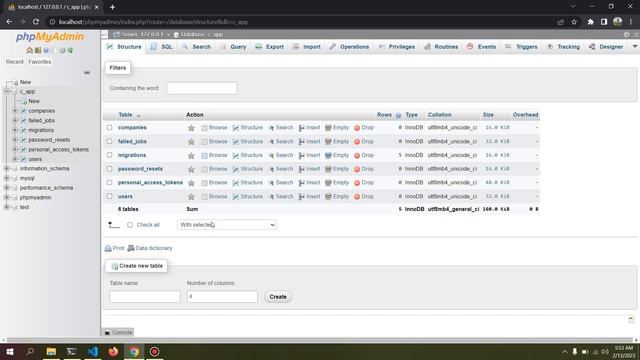Bookmark this page with browser star
The height and width of the screenshot is (360, 640).
coord(574,22)
